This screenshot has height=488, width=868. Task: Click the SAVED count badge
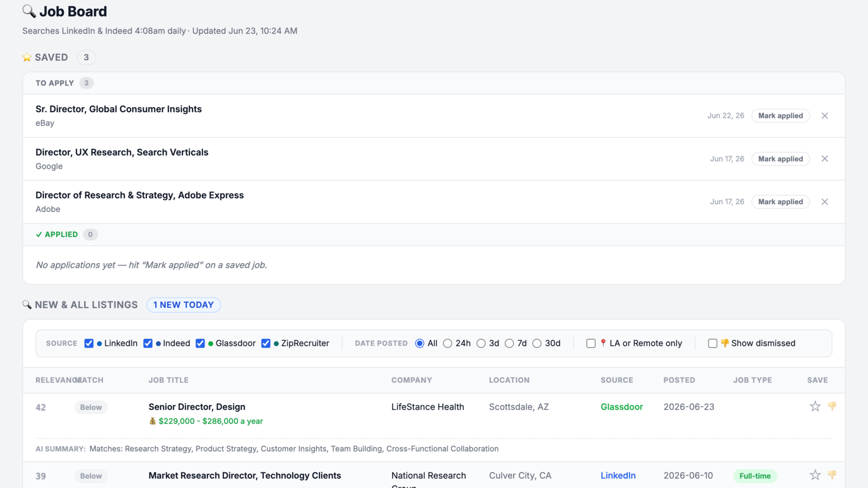pyautogui.click(x=86, y=57)
